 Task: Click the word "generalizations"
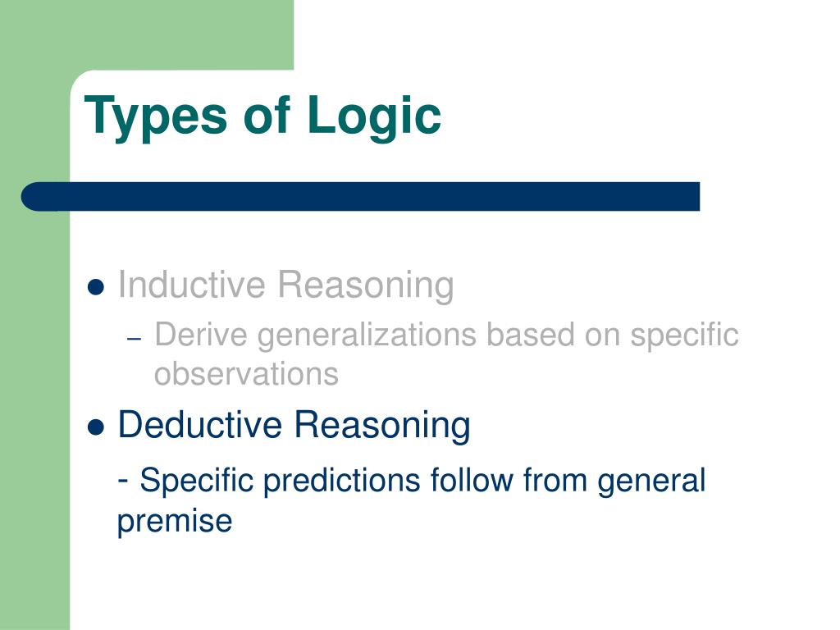[x=367, y=336]
